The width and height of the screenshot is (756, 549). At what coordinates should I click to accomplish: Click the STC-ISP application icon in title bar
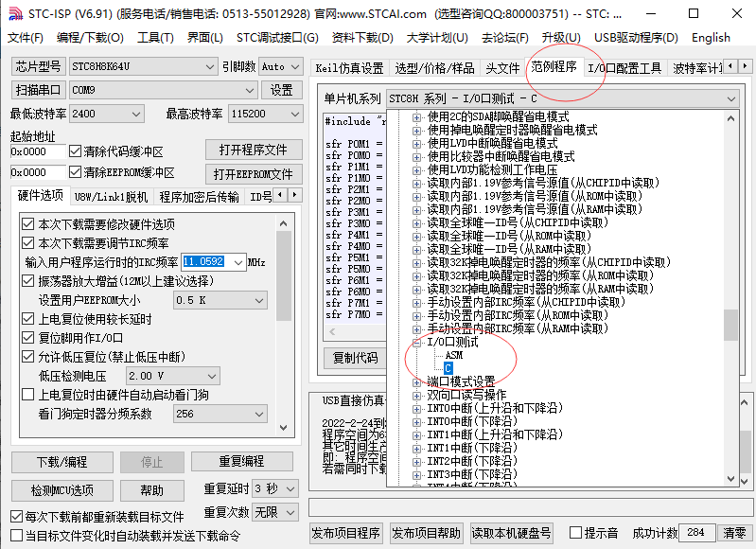[15, 13]
